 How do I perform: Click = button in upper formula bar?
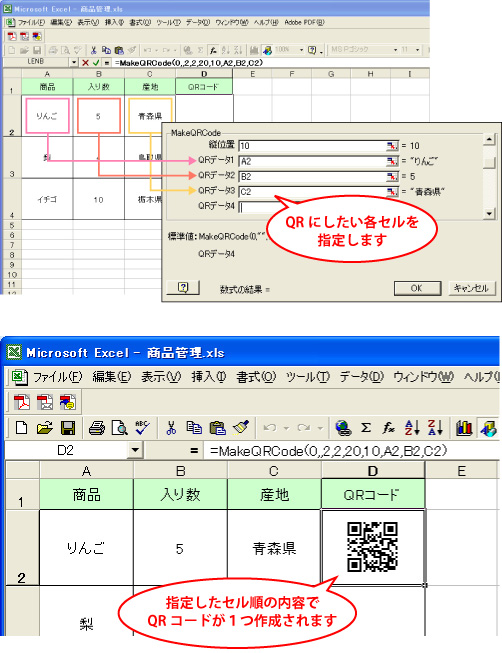point(107,62)
